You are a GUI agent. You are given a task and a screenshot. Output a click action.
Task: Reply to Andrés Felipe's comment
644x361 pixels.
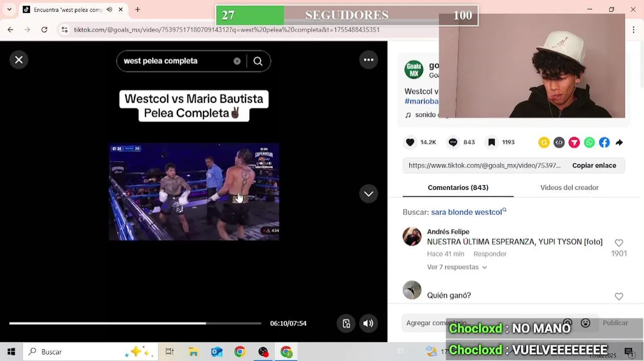click(x=490, y=254)
